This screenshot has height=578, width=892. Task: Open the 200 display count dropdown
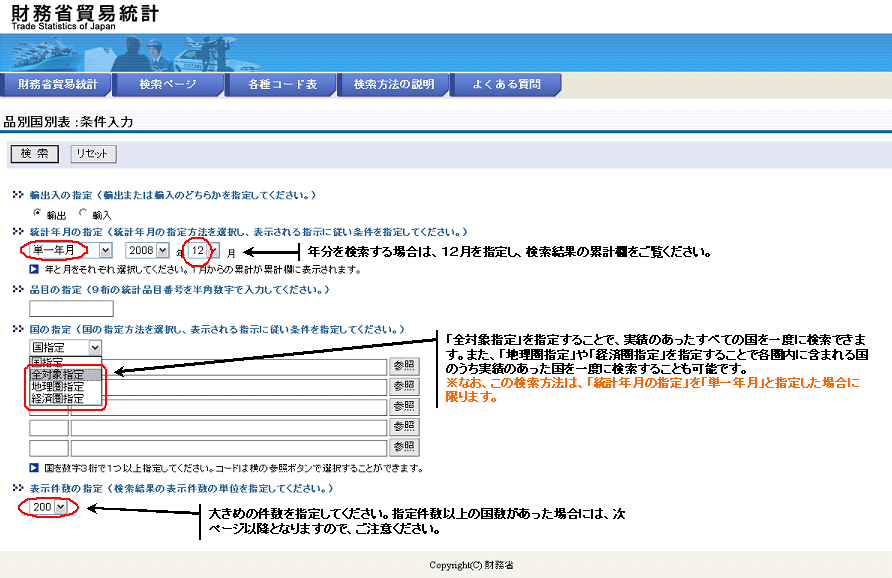(49, 507)
